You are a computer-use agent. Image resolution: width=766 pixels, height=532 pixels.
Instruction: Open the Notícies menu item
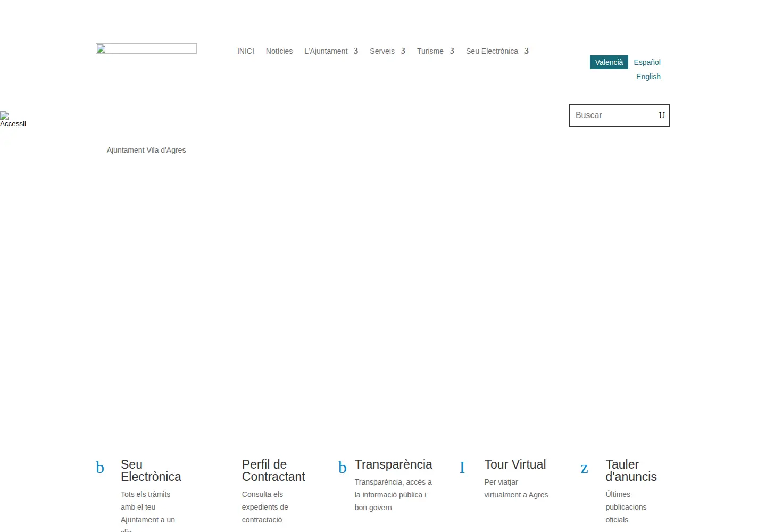click(279, 51)
